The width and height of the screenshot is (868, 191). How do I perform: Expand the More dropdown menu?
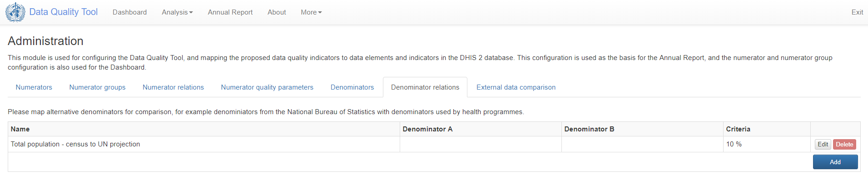click(311, 12)
